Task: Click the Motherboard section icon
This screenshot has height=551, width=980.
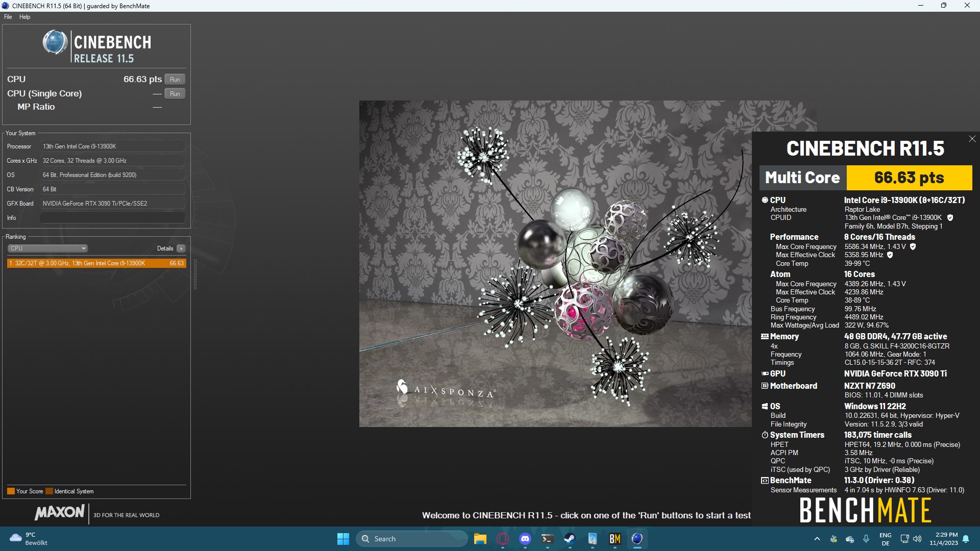Action: [x=765, y=386]
